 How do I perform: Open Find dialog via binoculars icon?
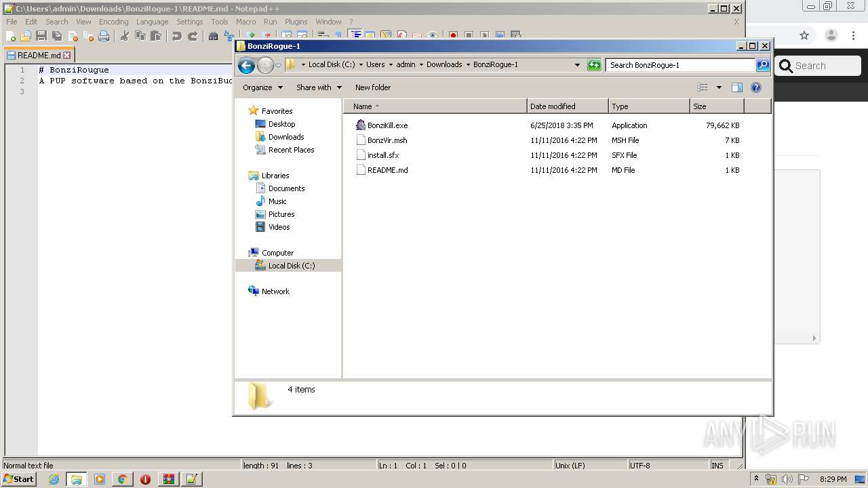[214, 36]
